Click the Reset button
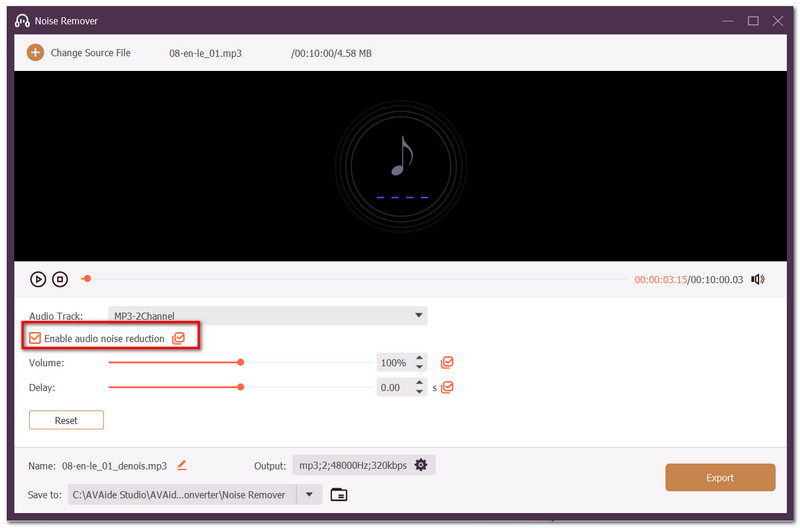 (66, 420)
